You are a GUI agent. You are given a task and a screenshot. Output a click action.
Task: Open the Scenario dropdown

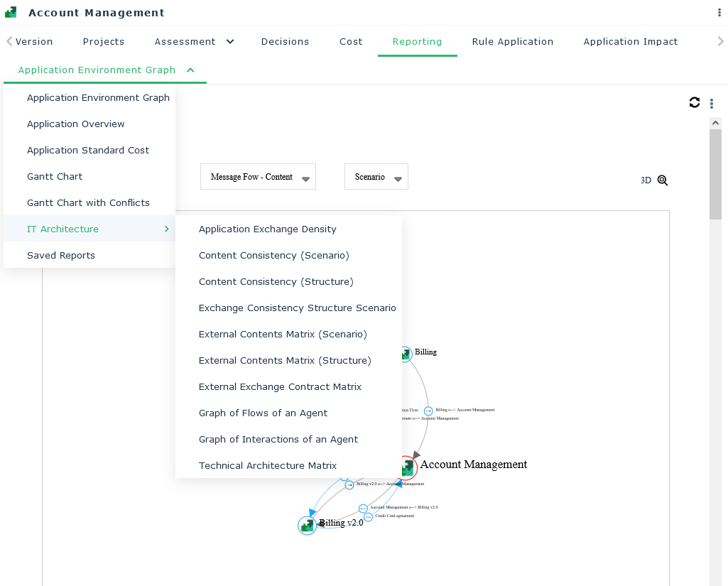click(x=376, y=177)
